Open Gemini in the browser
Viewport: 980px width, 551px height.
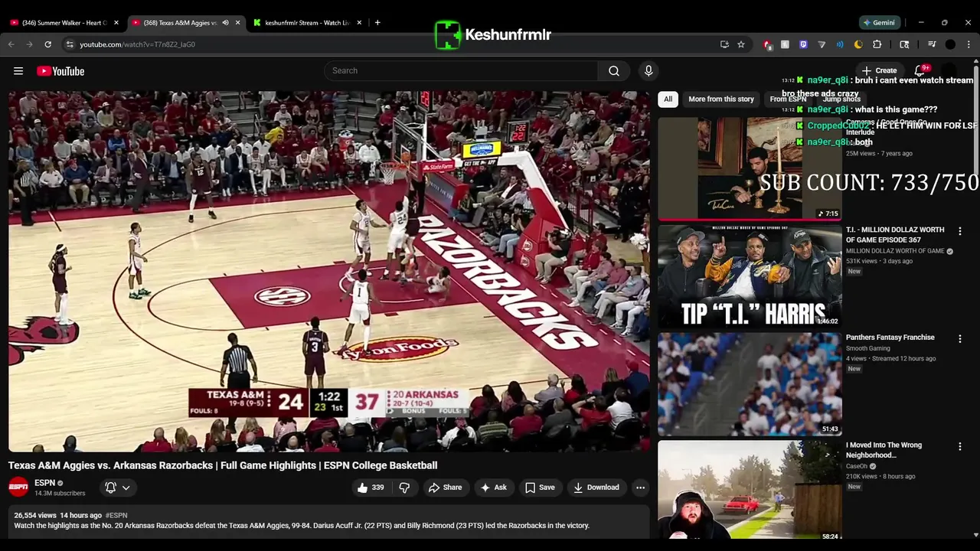pyautogui.click(x=879, y=22)
